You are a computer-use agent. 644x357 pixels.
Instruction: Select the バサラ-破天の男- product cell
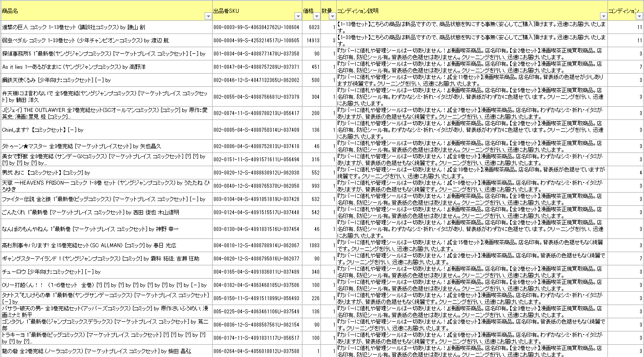point(106,312)
